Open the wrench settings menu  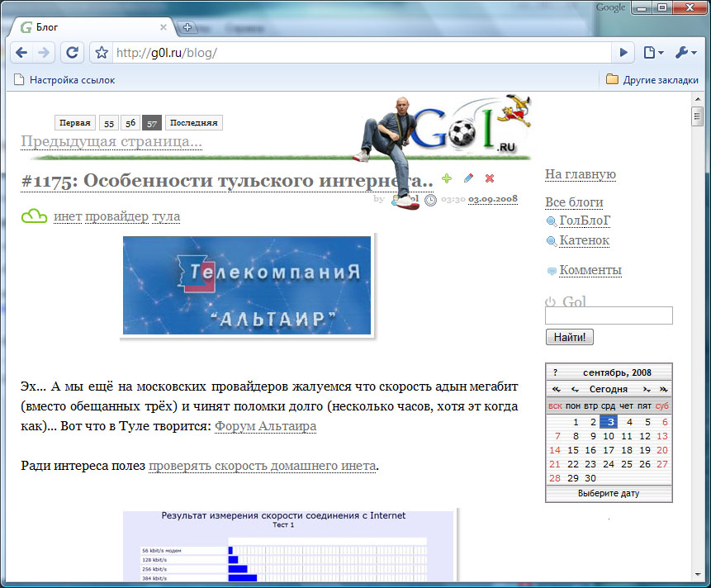tap(685, 53)
